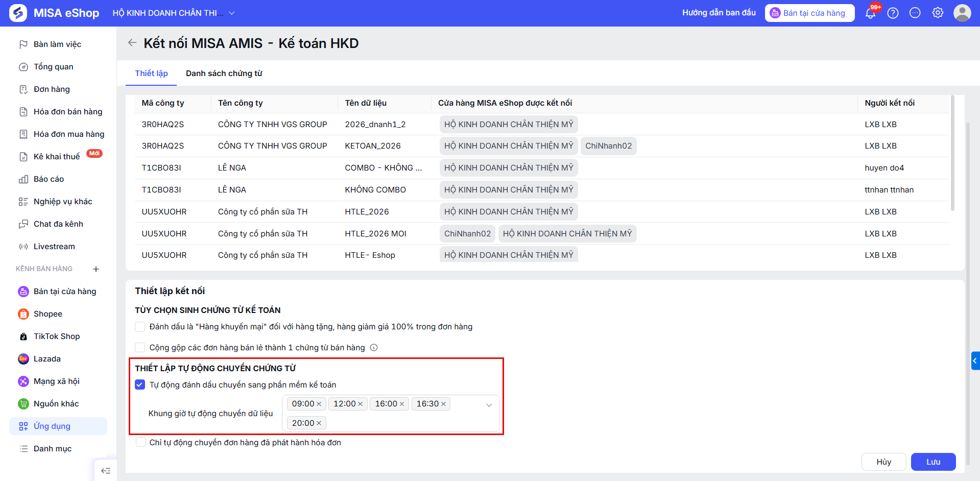Screen dimensions: 980x481
Task: Add a sales channel with plus icon
Action: click(96, 269)
